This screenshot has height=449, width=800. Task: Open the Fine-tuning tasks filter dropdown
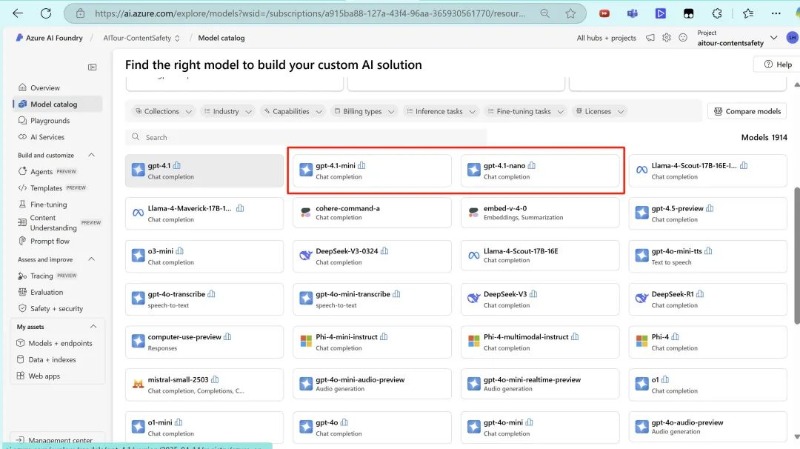526,111
